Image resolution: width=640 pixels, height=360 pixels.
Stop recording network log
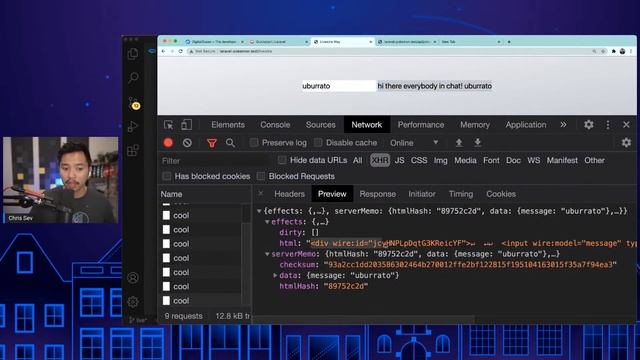(168, 143)
